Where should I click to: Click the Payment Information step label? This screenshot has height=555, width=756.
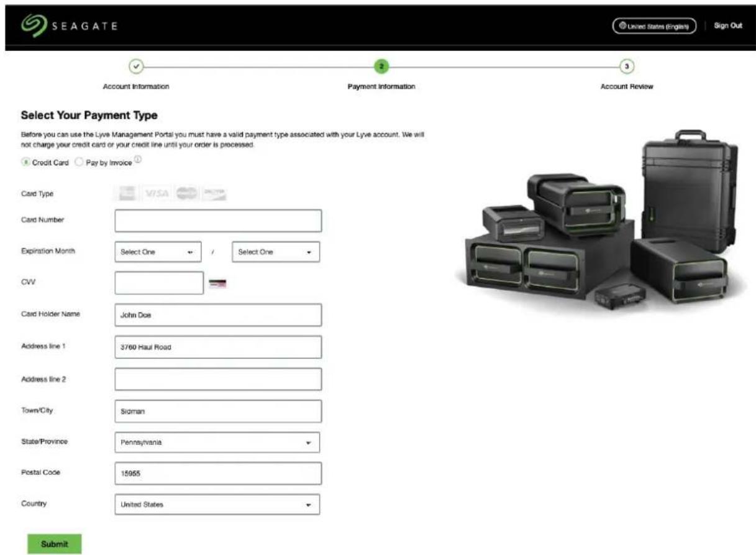[x=381, y=87]
